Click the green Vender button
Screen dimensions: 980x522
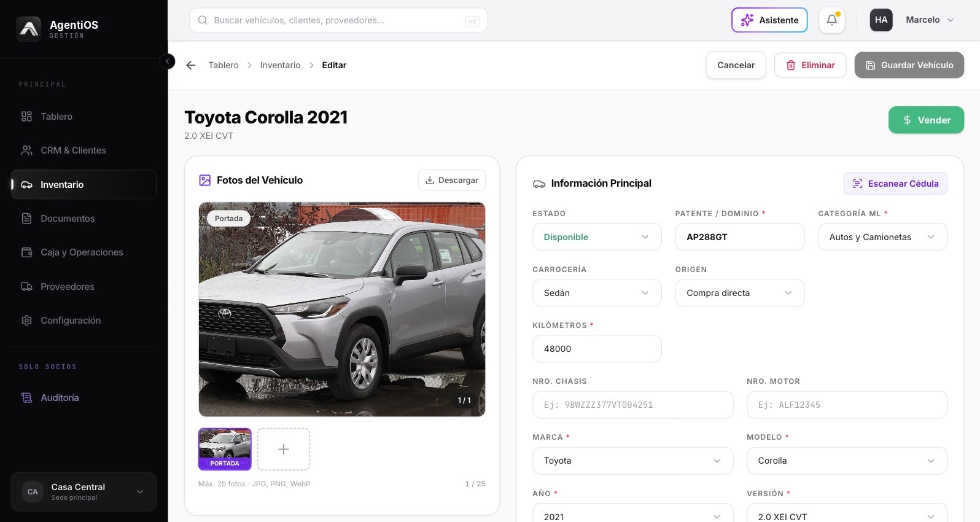pyautogui.click(x=926, y=120)
